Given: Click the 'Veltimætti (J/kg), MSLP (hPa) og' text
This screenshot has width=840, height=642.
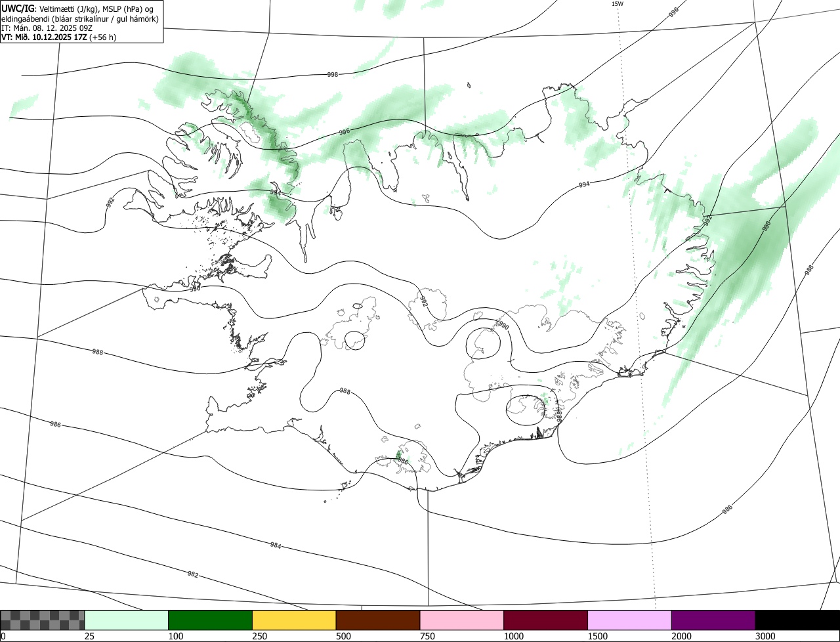Looking at the screenshot, I should pos(97,9).
